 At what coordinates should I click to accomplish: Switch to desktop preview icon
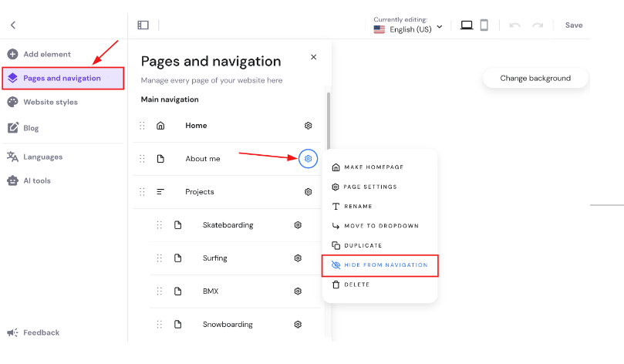tap(467, 25)
